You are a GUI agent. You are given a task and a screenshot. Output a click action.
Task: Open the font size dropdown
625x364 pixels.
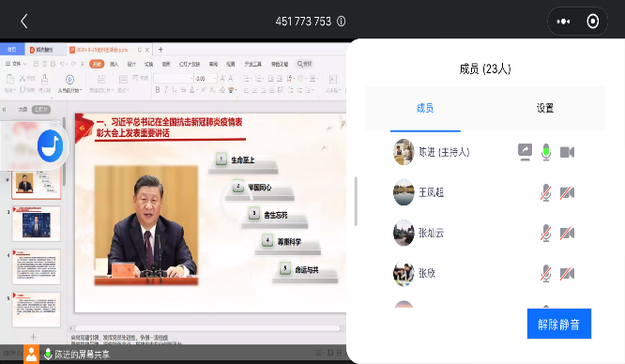pyautogui.click(x=215, y=78)
